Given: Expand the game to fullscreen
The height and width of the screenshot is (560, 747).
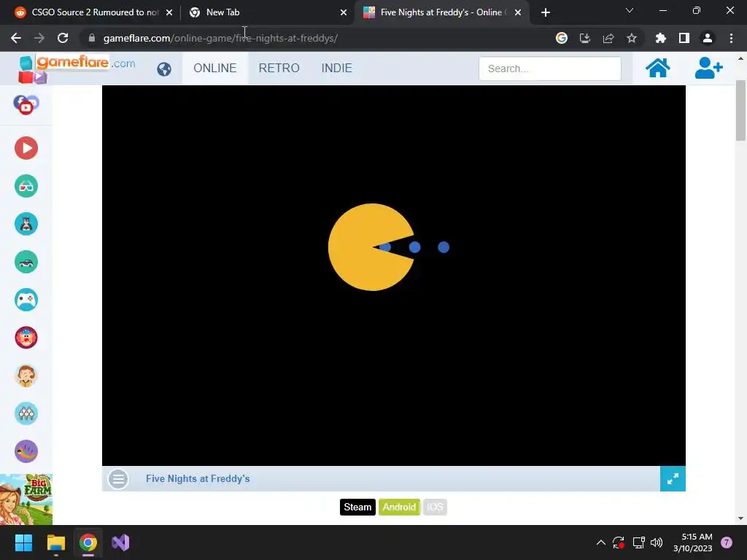Looking at the screenshot, I should click(673, 479).
